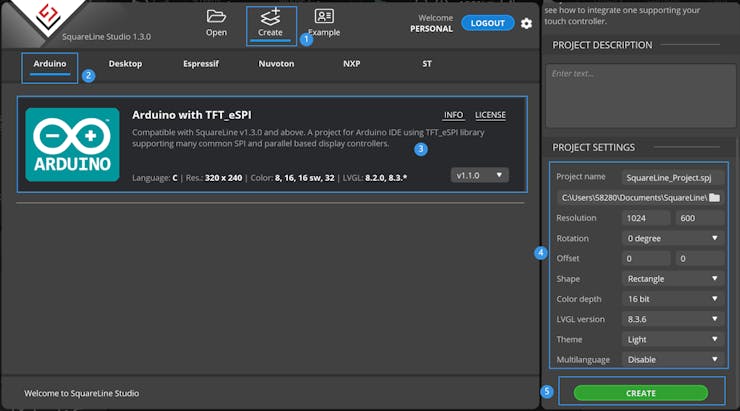Click the LOGOUT button
This screenshot has height=411, width=740.
(488, 23)
